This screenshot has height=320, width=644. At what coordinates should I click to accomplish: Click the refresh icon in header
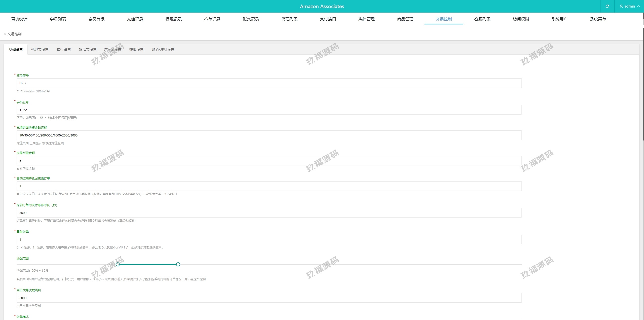coord(607,6)
